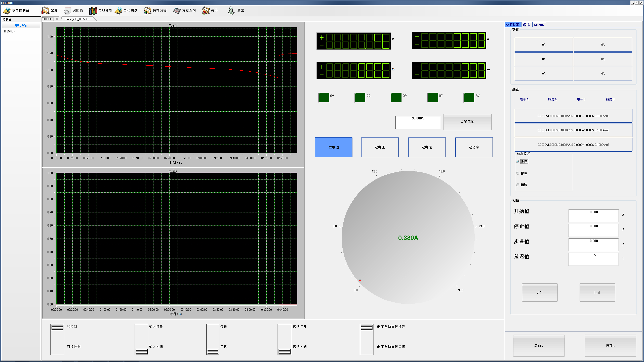Screen dimensions: 644x362
Task: Click the 30.000A range input field
Action: (418, 122)
